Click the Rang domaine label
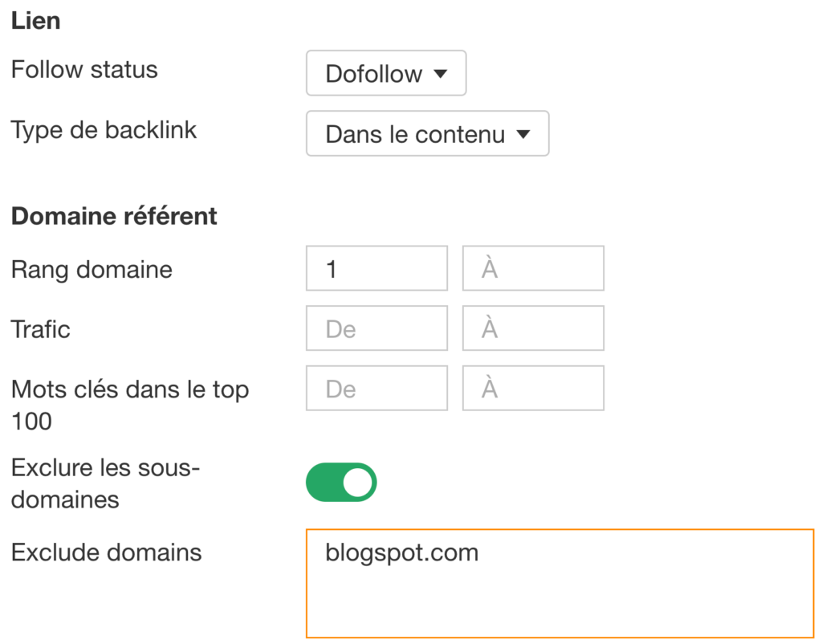Image resolution: width=822 pixels, height=644 pixels. (92, 270)
